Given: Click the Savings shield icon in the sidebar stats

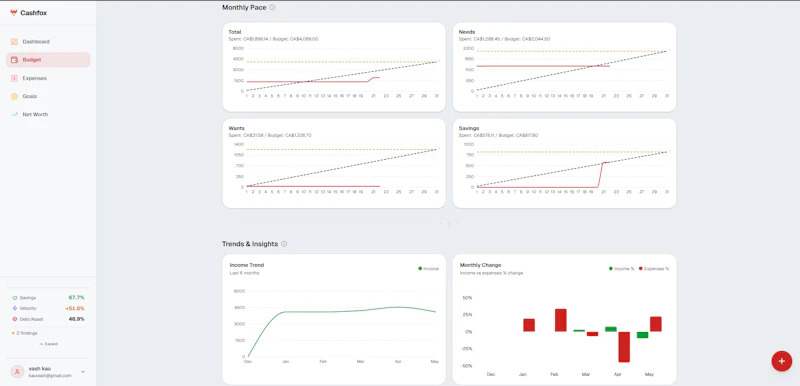Looking at the screenshot, I should coord(15,298).
